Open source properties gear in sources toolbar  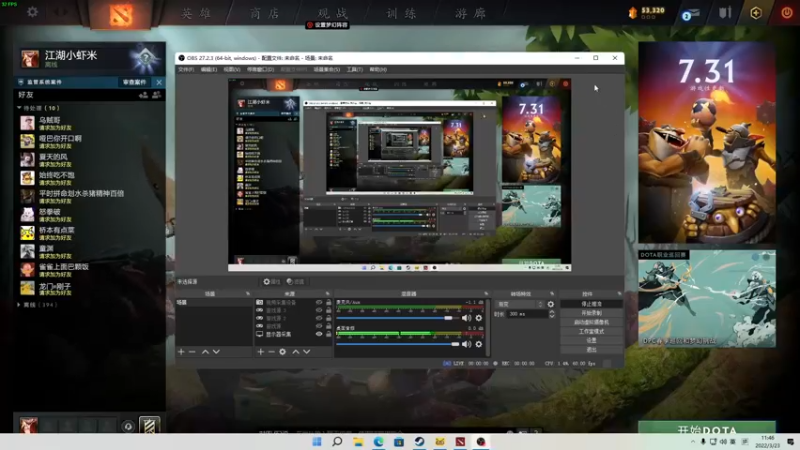pos(283,352)
